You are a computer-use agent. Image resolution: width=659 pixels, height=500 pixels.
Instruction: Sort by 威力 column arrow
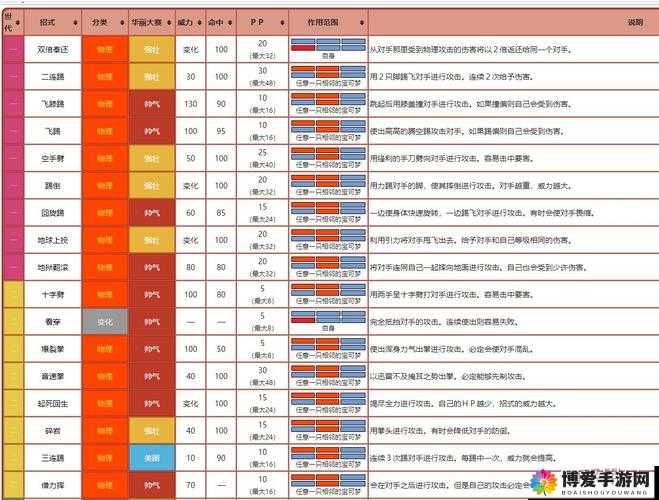pos(199,23)
